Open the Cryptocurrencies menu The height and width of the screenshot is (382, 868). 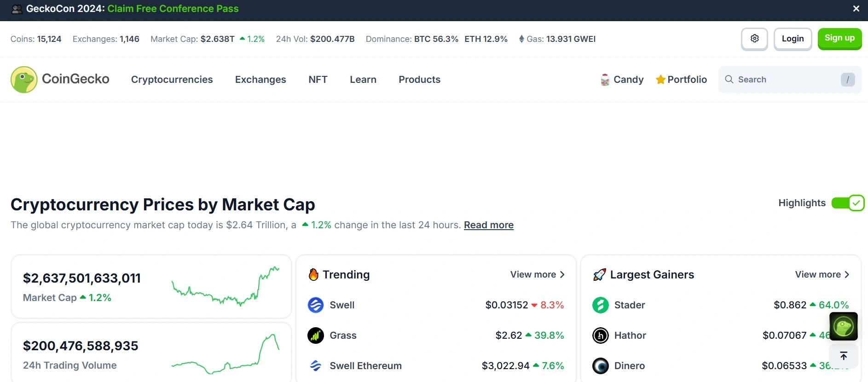[x=172, y=80]
